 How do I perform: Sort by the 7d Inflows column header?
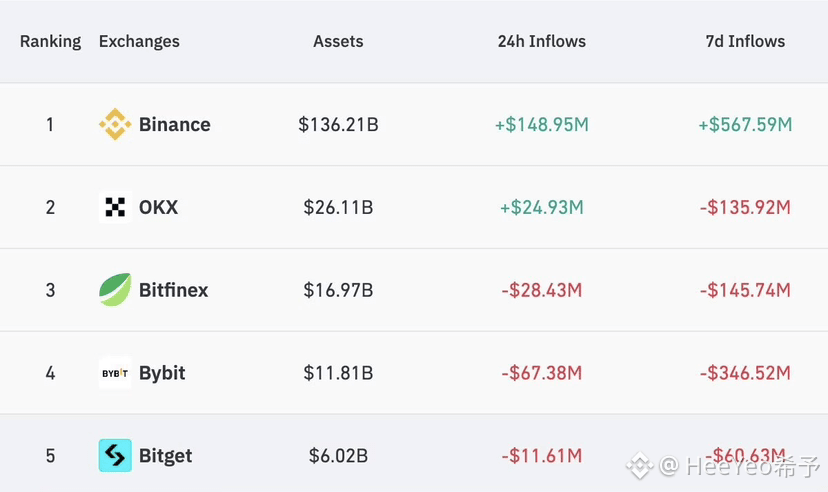coord(746,41)
